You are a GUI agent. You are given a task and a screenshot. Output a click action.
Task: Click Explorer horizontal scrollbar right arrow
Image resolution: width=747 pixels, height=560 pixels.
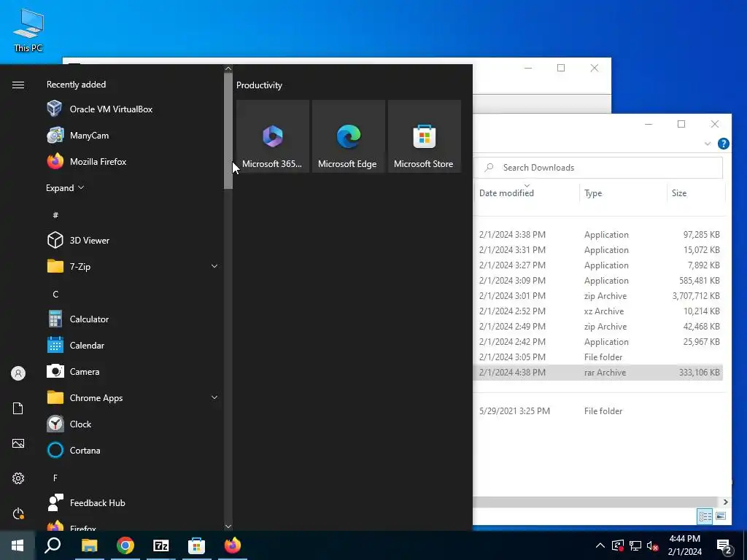[725, 502]
